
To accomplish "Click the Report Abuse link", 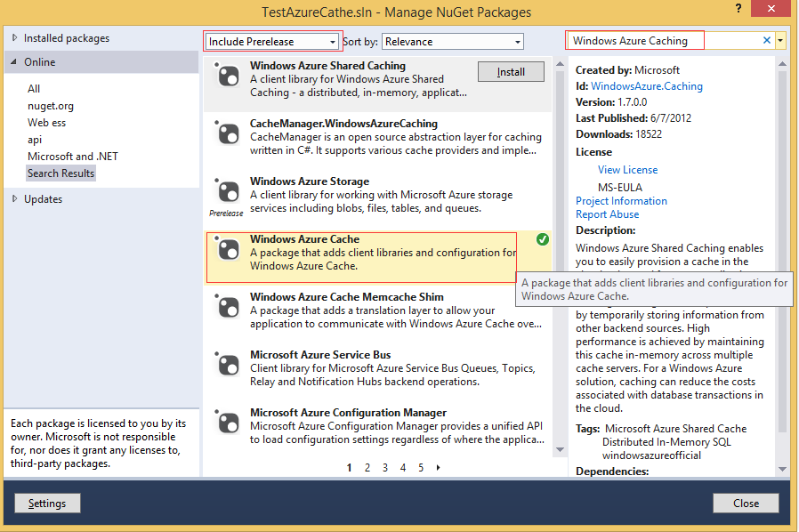I will pos(607,214).
